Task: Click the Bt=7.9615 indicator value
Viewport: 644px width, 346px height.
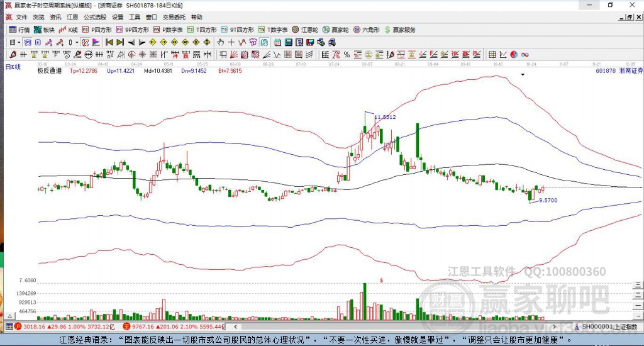Action: 230,70
